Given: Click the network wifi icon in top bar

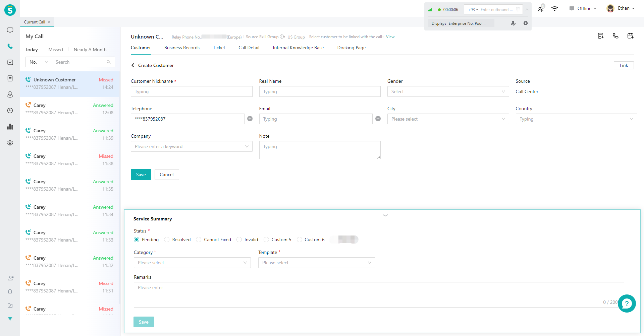Looking at the screenshot, I should (x=555, y=9).
